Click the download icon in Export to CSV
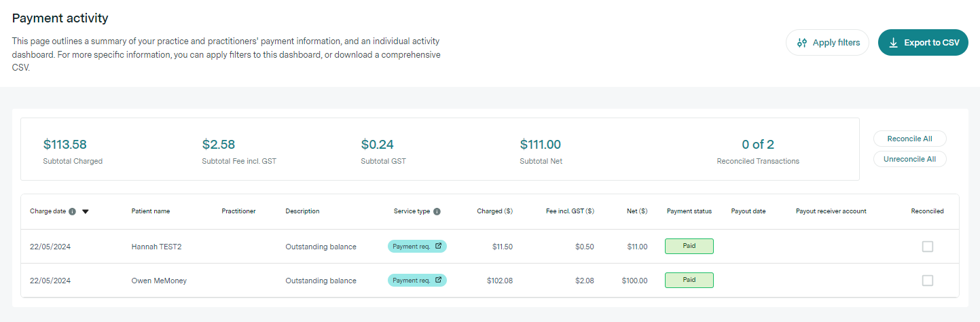Viewport: 980px width, 322px height. (893, 43)
